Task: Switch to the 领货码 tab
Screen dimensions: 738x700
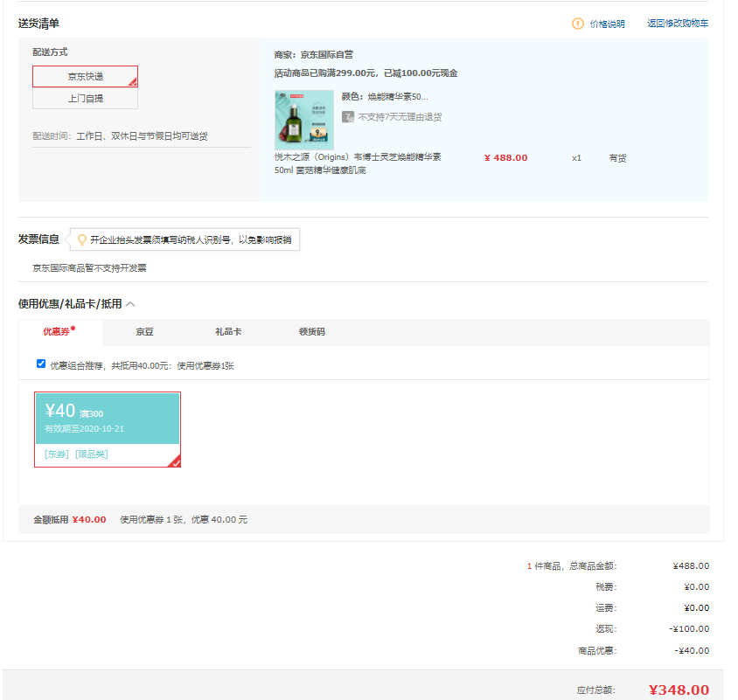Action: (312, 332)
